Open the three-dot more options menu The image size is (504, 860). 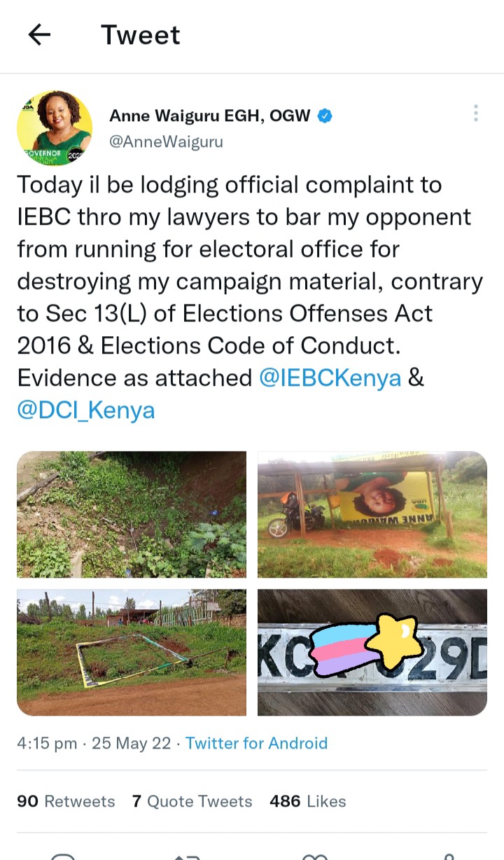(x=475, y=113)
